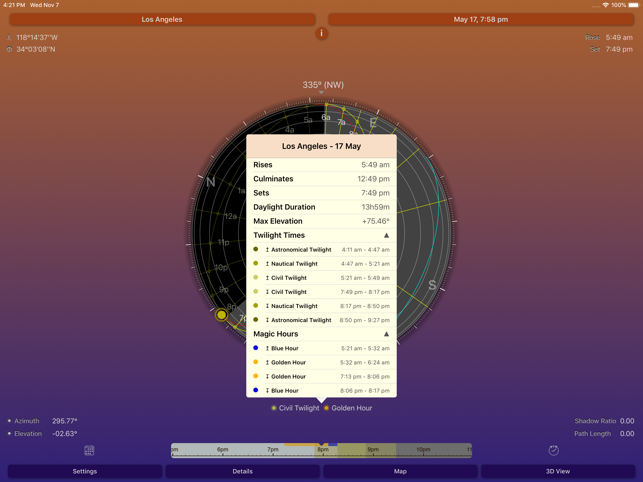This screenshot has height=482, width=643.
Task: Tap the blue dot next to morning Blue Hour
Action: [256, 348]
